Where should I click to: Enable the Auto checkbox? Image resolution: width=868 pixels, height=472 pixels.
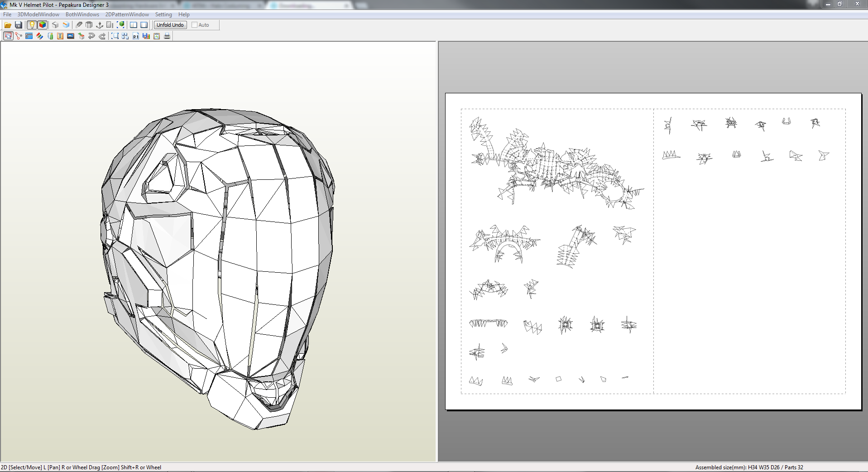[x=195, y=25]
